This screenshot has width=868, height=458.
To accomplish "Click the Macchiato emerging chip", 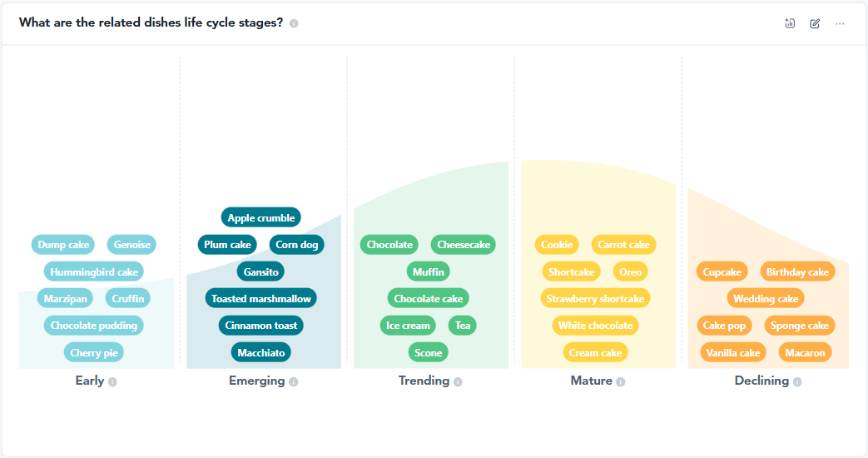I will (x=261, y=352).
